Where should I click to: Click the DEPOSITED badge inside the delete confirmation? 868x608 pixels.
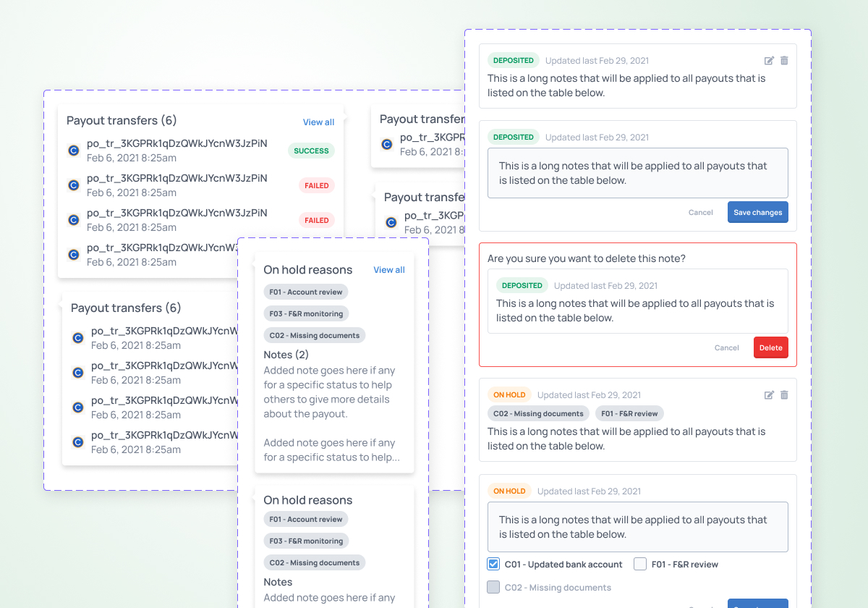click(522, 285)
